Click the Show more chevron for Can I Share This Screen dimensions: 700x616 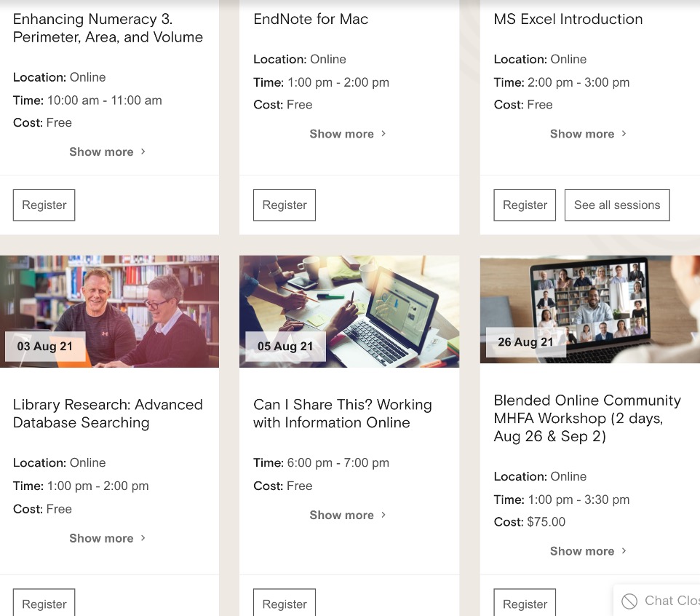point(383,515)
